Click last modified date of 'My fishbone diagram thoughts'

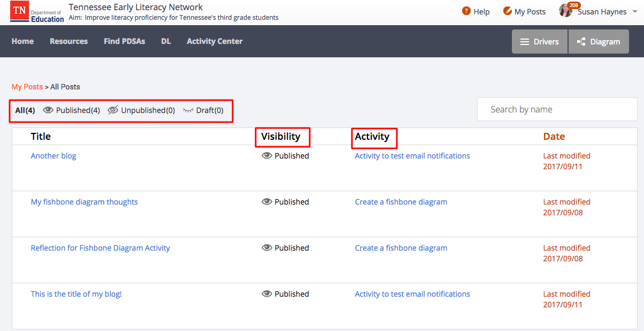[567, 207]
